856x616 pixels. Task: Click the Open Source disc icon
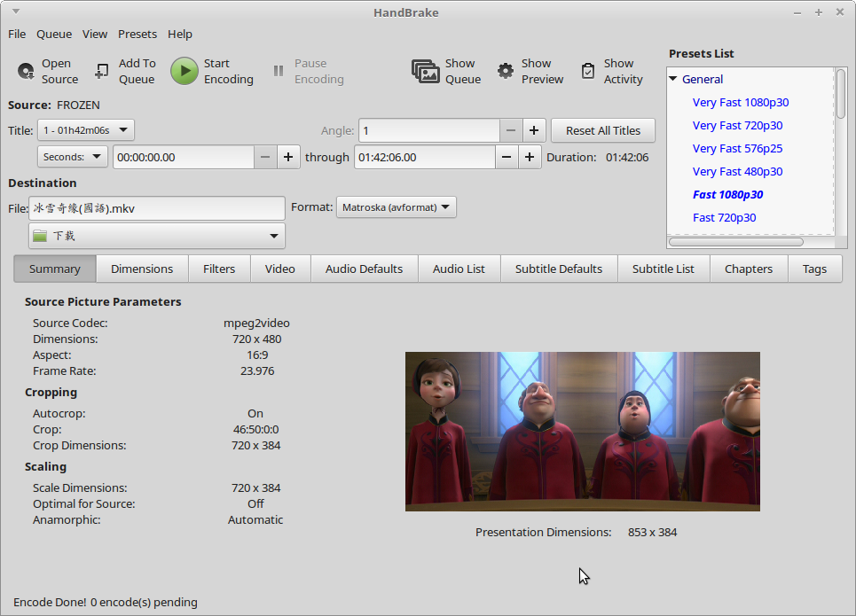tap(26, 72)
